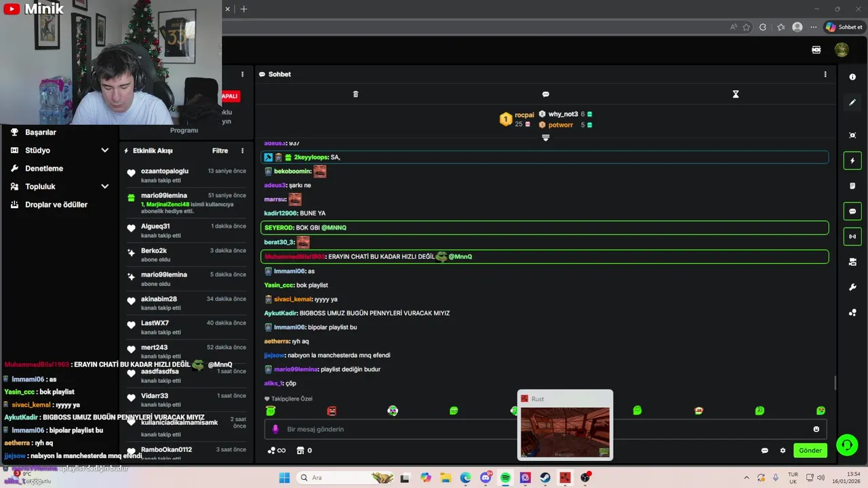
Task: Click the green Gönder send button
Action: (810, 450)
